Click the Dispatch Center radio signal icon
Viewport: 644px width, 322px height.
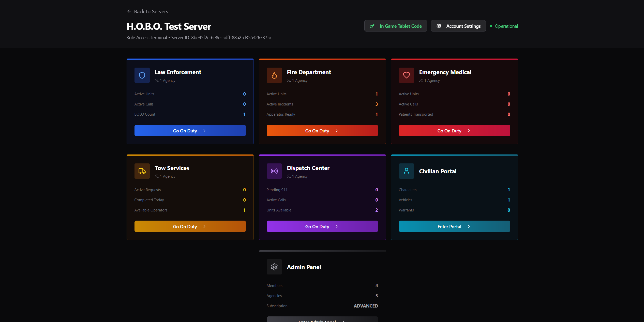pyautogui.click(x=274, y=171)
